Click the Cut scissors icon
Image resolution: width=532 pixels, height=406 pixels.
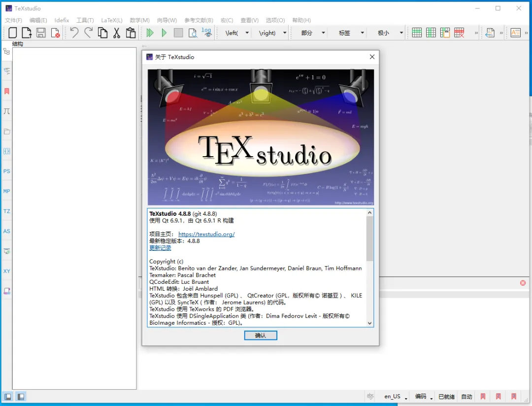pos(117,33)
